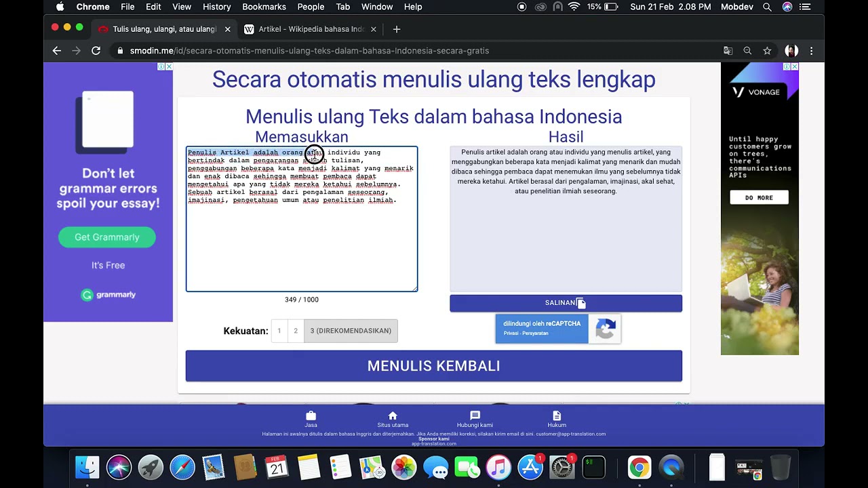Image resolution: width=868 pixels, height=488 pixels.
Task: Click the zoom magnifier icon in address bar
Action: [747, 51]
